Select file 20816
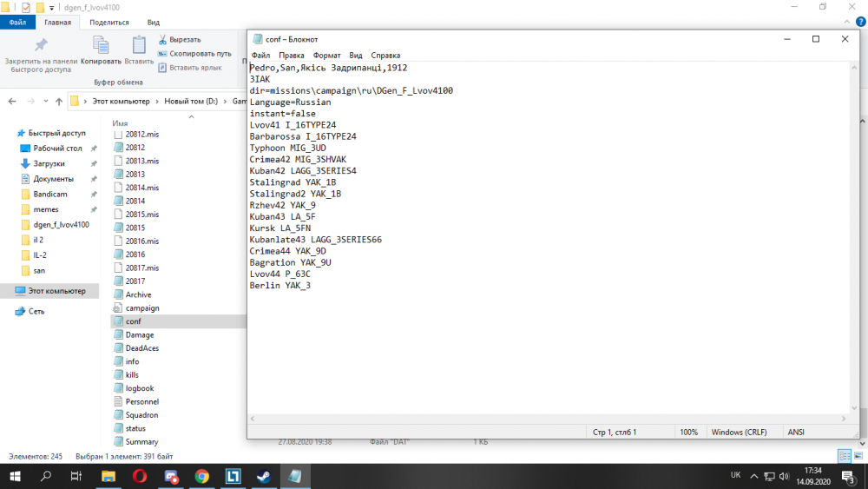The height and width of the screenshot is (489, 868). pyautogui.click(x=129, y=254)
